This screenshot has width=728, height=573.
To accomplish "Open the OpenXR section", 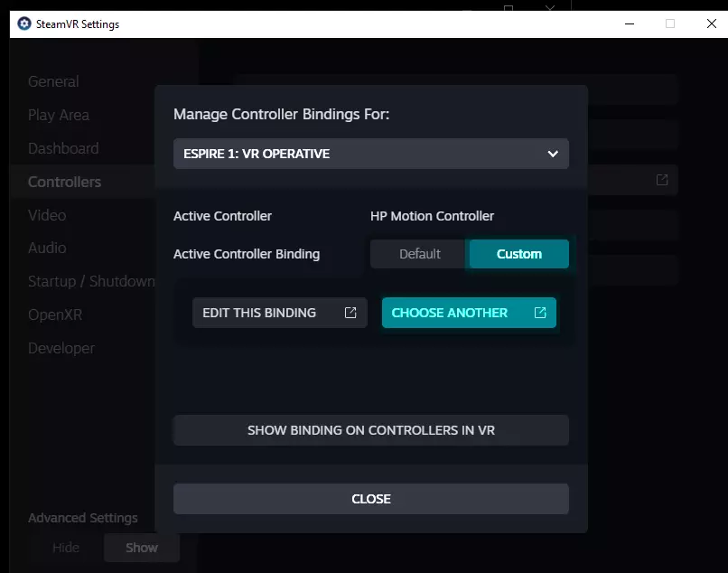I will (55, 315).
